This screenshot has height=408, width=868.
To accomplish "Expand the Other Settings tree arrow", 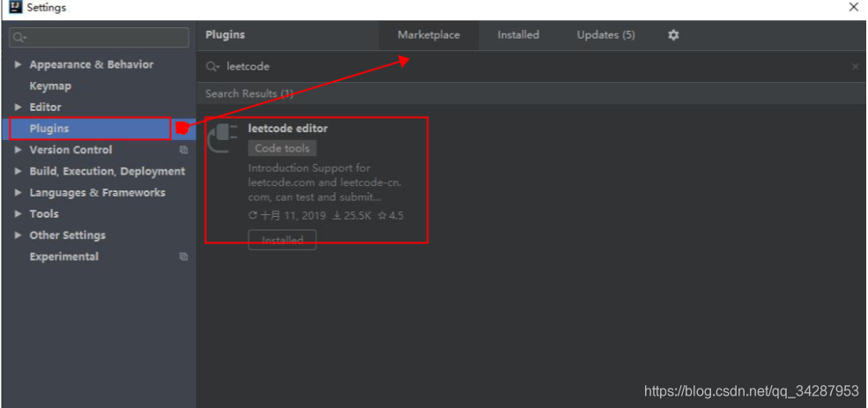I will coord(19,234).
